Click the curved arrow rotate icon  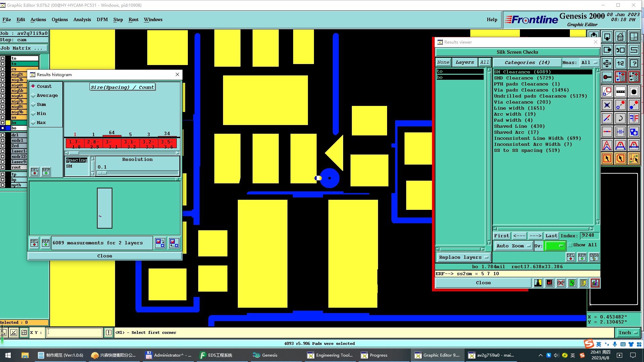(620, 118)
